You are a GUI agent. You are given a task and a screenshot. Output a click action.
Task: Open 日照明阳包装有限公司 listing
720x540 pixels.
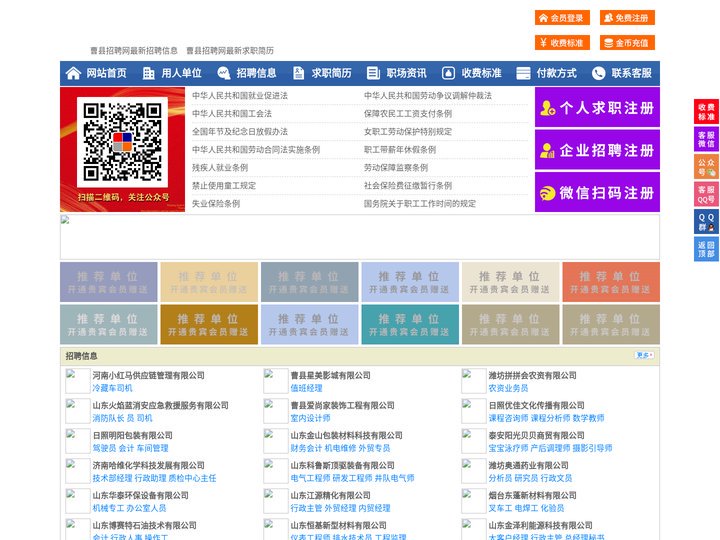click(x=132, y=435)
